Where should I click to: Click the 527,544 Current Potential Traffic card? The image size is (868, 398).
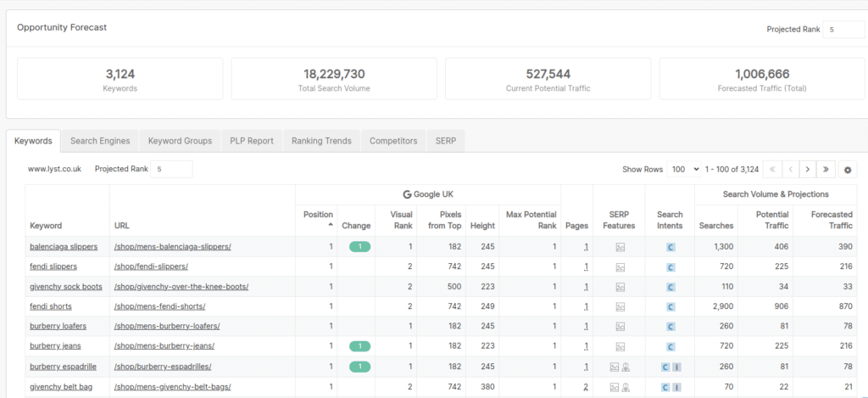point(548,79)
